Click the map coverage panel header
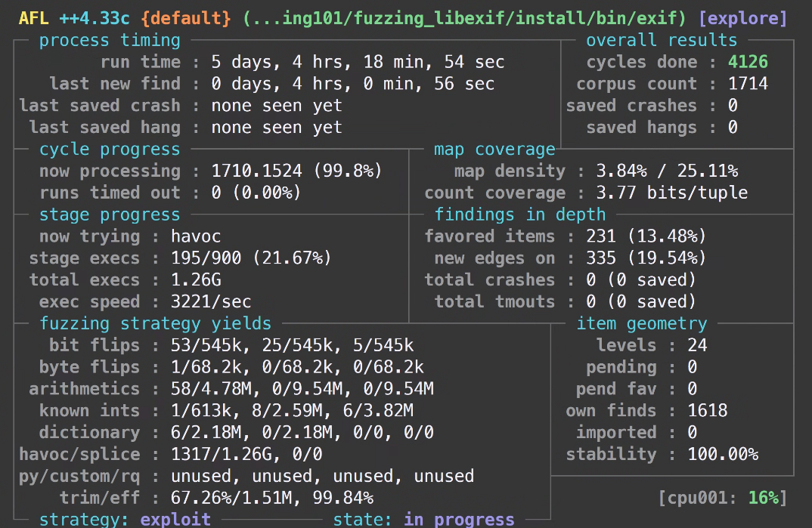Screen dimensions: 812x528 point(495,149)
